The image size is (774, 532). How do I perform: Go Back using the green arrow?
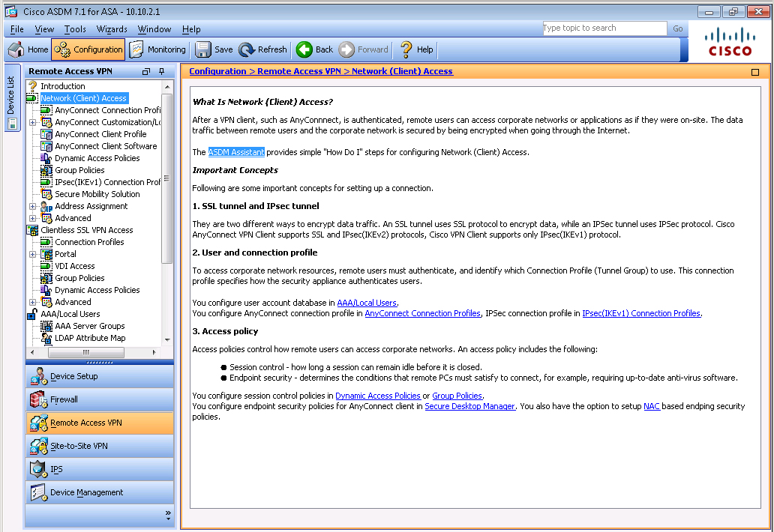pos(314,49)
